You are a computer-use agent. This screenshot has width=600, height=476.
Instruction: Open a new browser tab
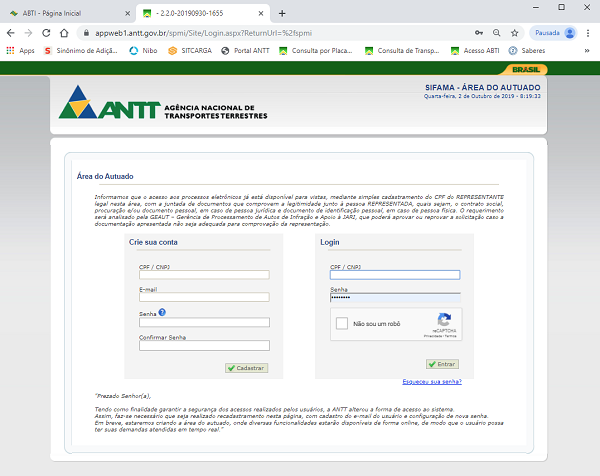[282, 13]
